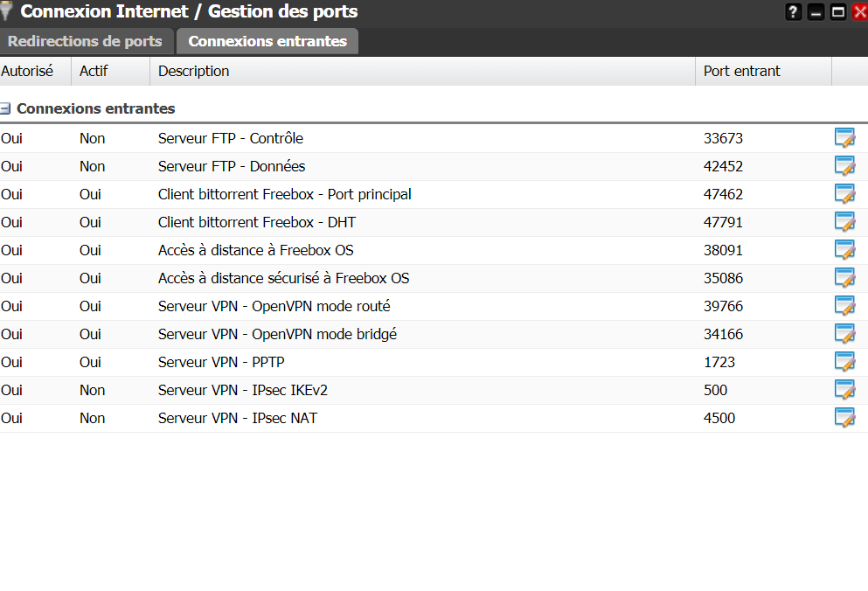Edit the OpenVPN mode routé entry

tap(844, 306)
